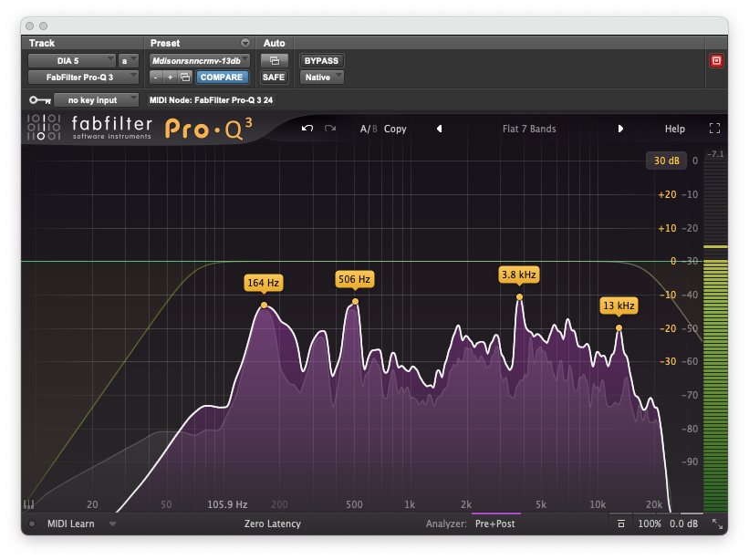
Task: Select the 164 Hz peak label
Action: (264, 283)
